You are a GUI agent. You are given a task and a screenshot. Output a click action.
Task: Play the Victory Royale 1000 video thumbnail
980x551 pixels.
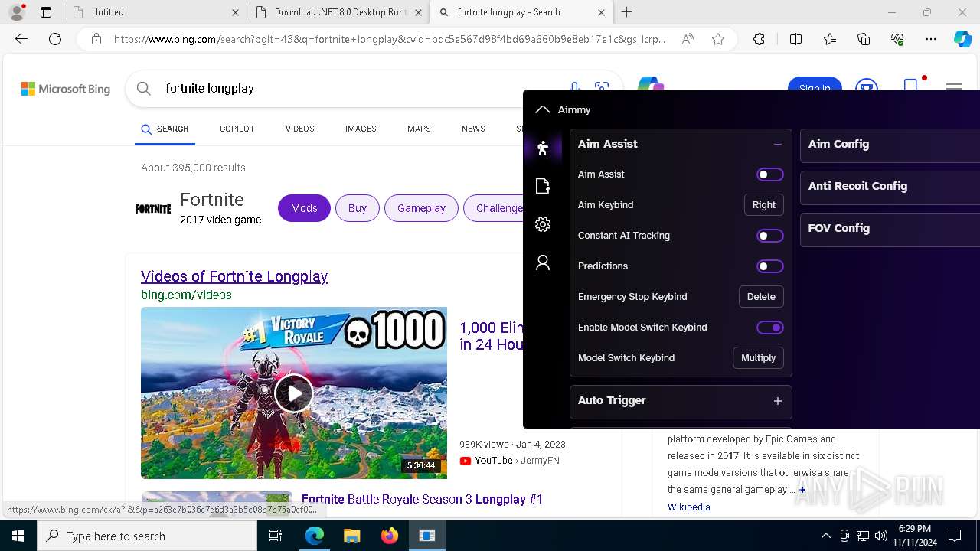(294, 393)
